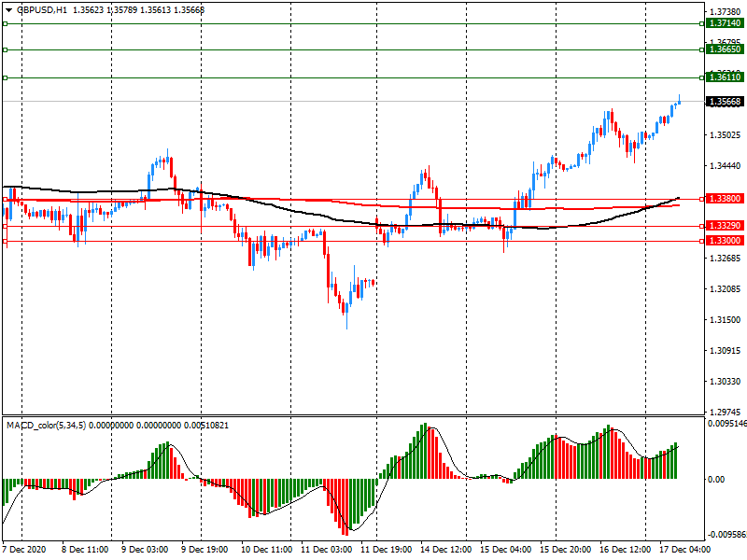This screenshot has width=747, height=560.
Task: Select the red 1.33800 price level label
Action: tap(725, 199)
